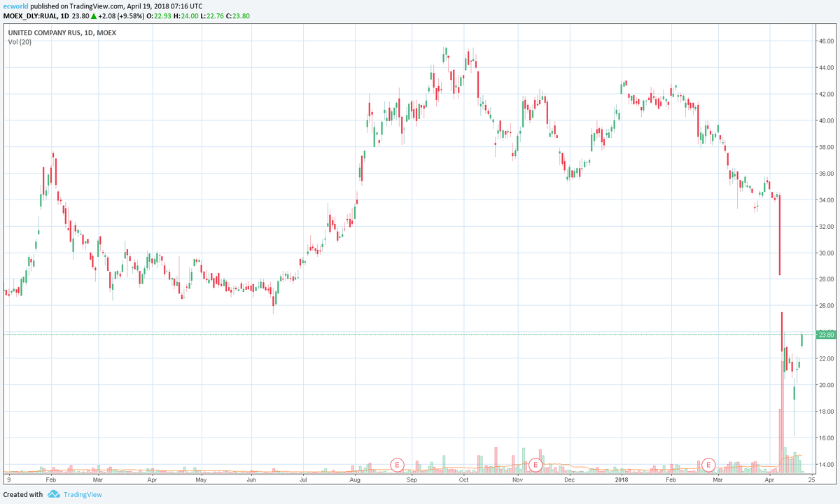Click the 26.00 price axis label

click(x=826, y=306)
